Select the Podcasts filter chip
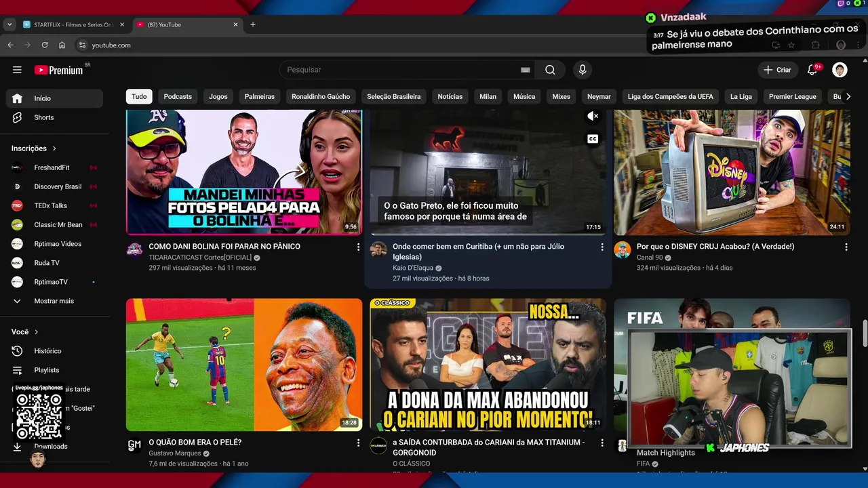Viewport: 868px width, 488px height. (178, 96)
